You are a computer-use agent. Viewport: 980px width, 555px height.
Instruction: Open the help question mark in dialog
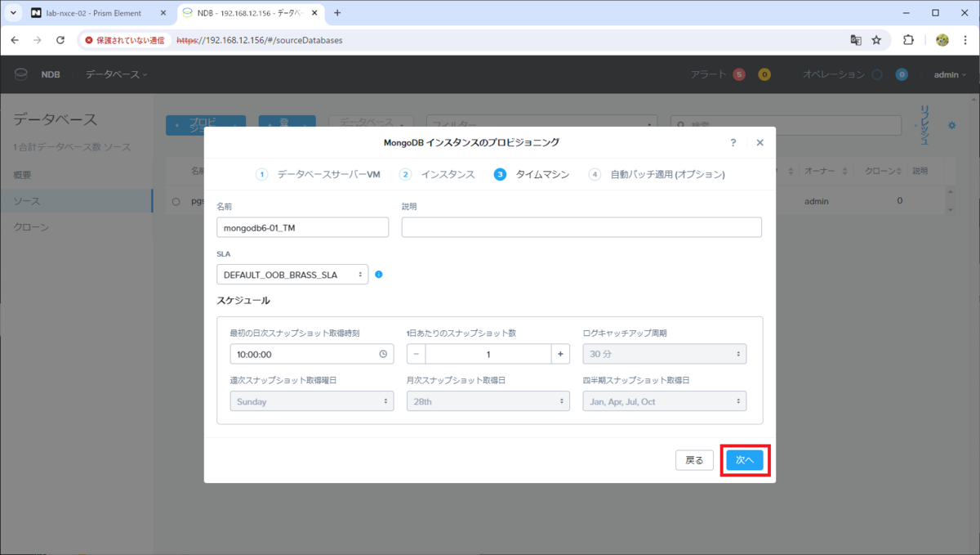click(733, 142)
